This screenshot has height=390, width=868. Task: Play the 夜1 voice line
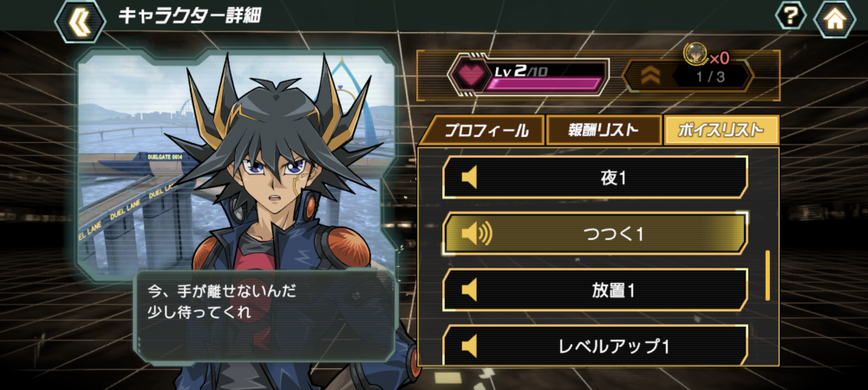tap(595, 179)
